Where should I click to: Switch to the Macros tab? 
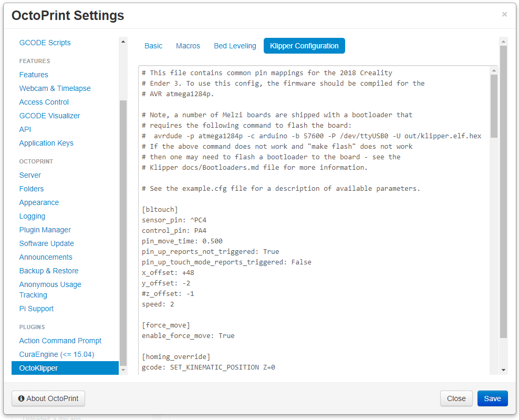click(188, 46)
